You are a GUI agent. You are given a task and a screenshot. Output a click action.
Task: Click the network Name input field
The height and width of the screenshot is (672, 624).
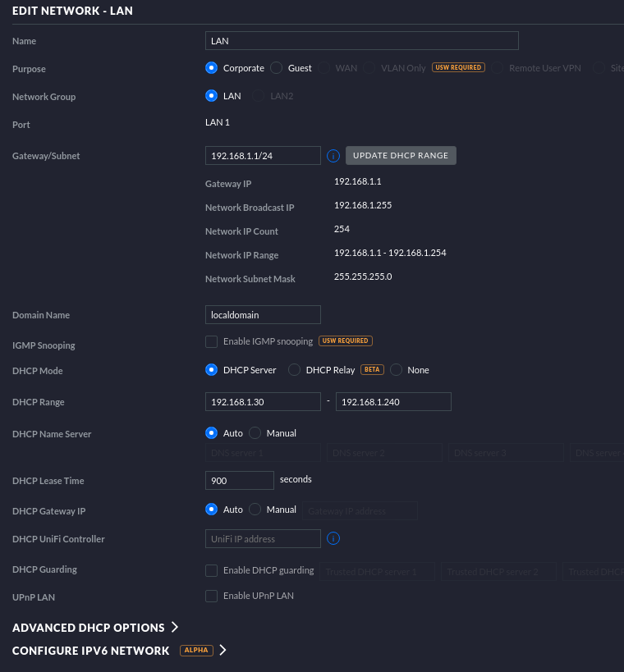[361, 41]
